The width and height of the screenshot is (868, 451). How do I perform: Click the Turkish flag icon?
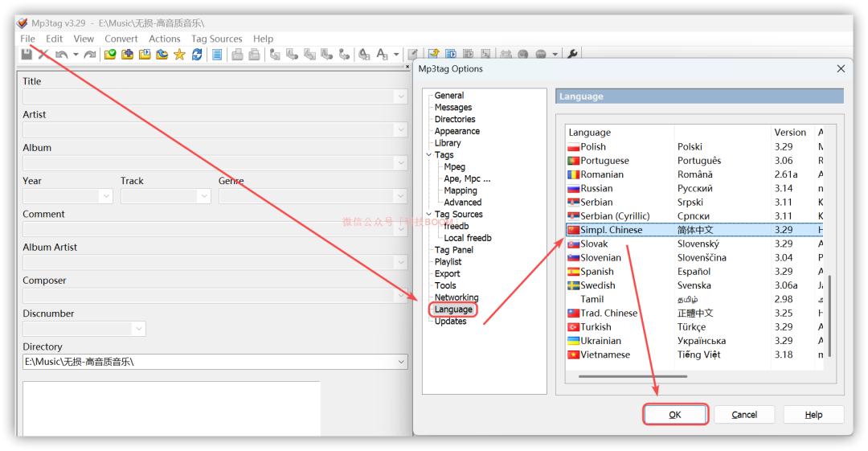574,327
